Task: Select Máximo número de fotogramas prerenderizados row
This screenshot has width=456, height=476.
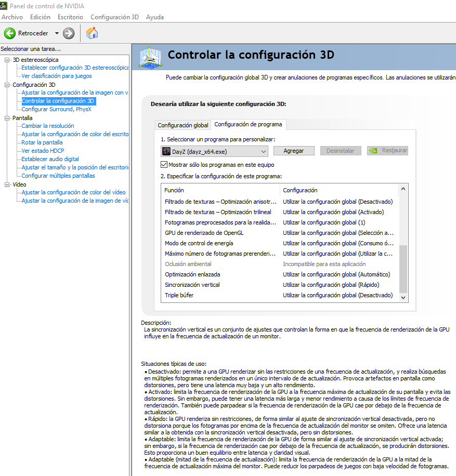Action: (x=280, y=254)
